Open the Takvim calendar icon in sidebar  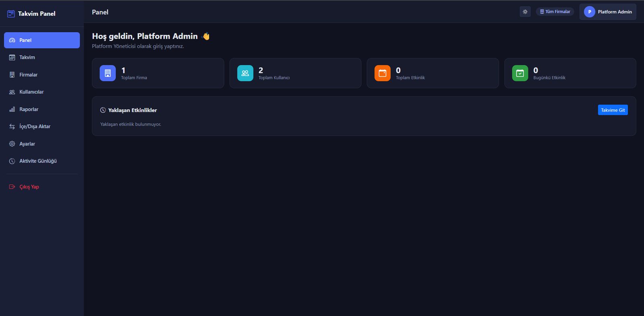(x=12, y=58)
